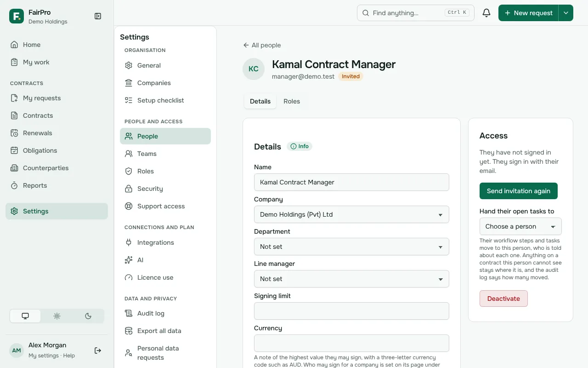Click the Obligations icon in sidebar
588x368 pixels.
pos(14,150)
